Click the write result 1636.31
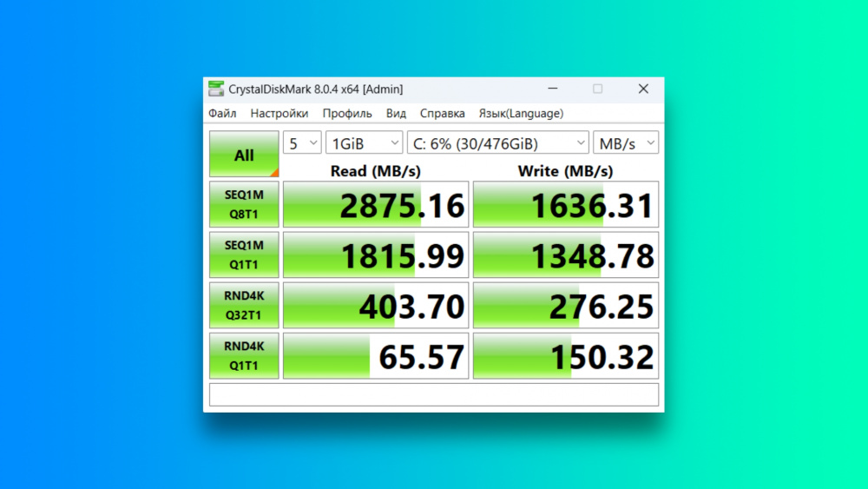 coord(566,204)
